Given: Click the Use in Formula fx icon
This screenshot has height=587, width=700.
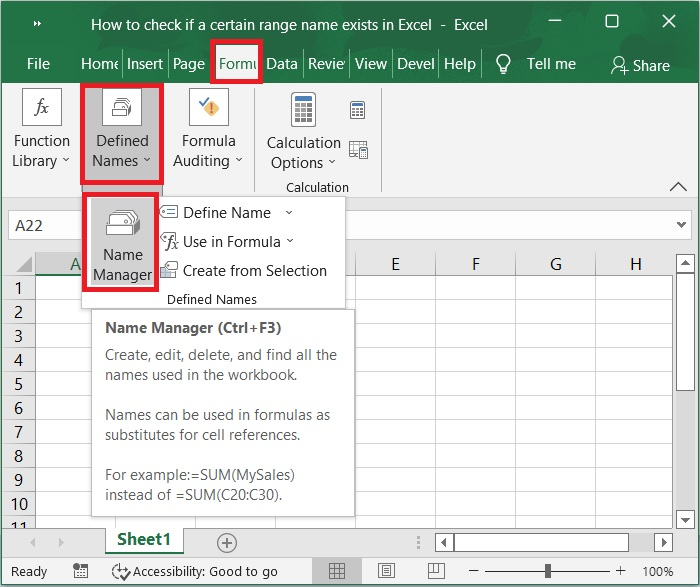Looking at the screenshot, I should click(x=170, y=241).
